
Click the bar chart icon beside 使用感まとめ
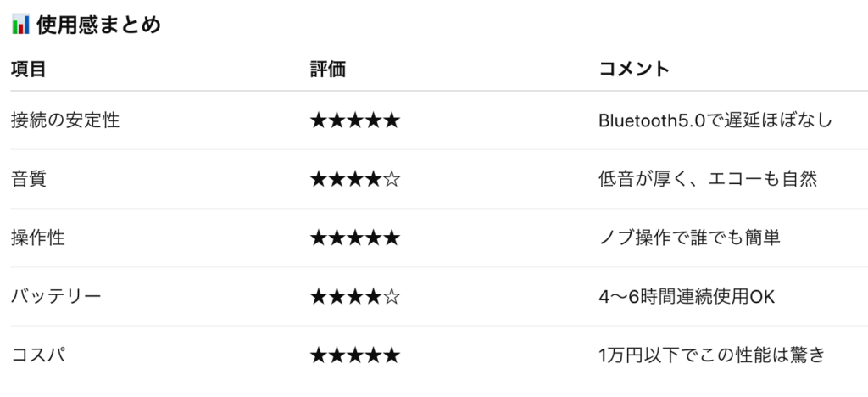[20, 25]
